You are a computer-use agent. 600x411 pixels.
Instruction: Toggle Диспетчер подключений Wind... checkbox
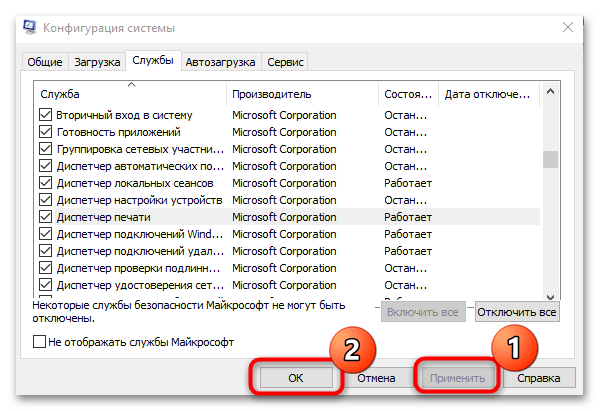point(46,234)
